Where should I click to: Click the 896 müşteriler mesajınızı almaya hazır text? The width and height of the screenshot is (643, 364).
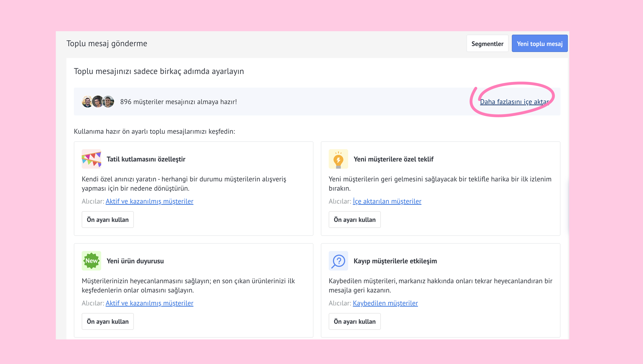pyautogui.click(x=178, y=102)
